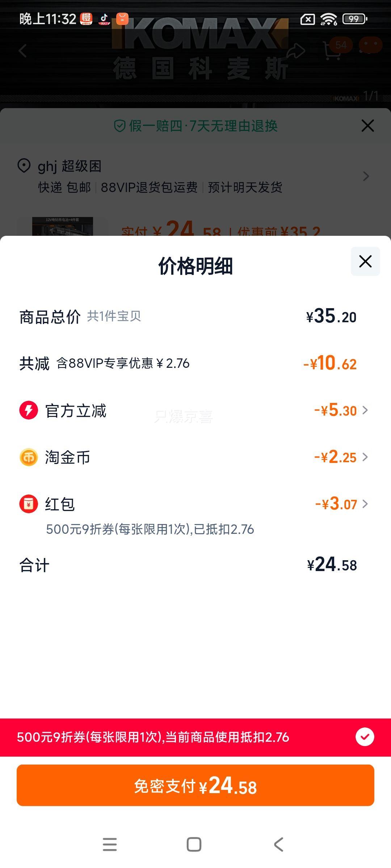Dismiss the order sheet with the gray X
The width and height of the screenshot is (391, 868).
367,126
